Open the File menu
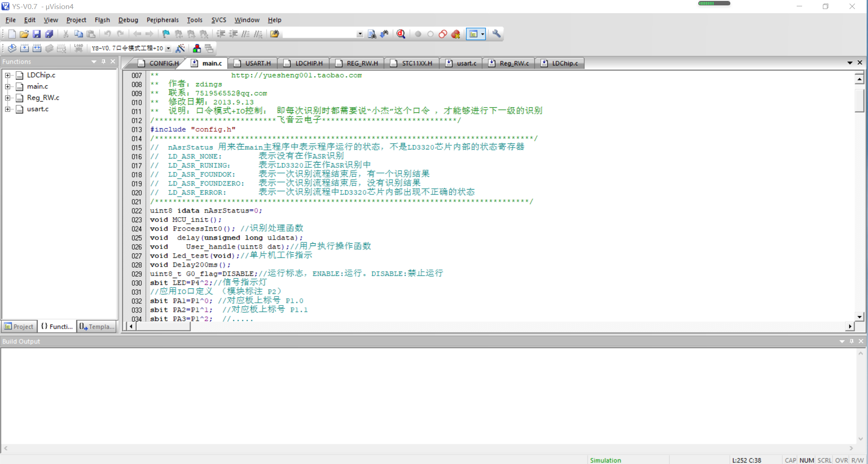Image resolution: width=868 pixels, height=464 pixels. [x=10, y=20]
